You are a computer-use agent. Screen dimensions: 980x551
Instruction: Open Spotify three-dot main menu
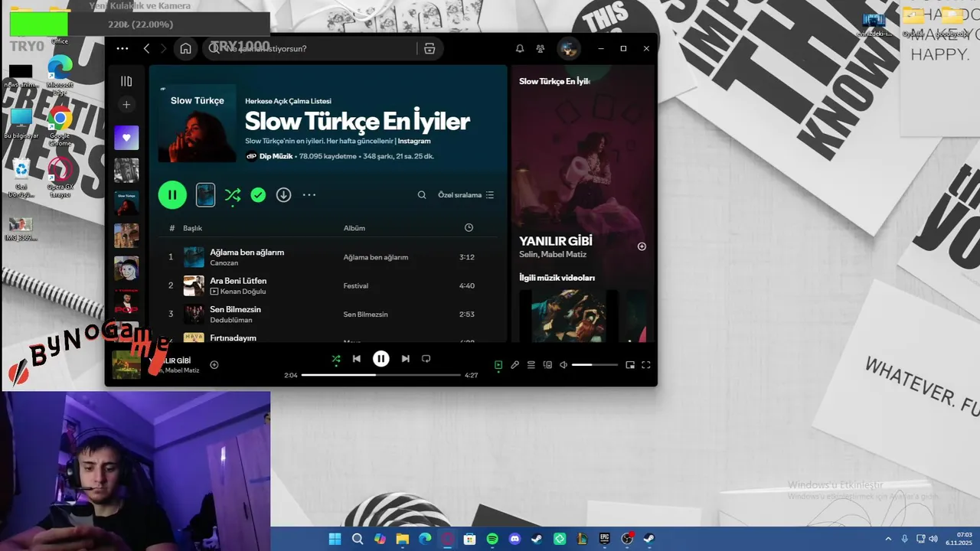tap(122, 48)
